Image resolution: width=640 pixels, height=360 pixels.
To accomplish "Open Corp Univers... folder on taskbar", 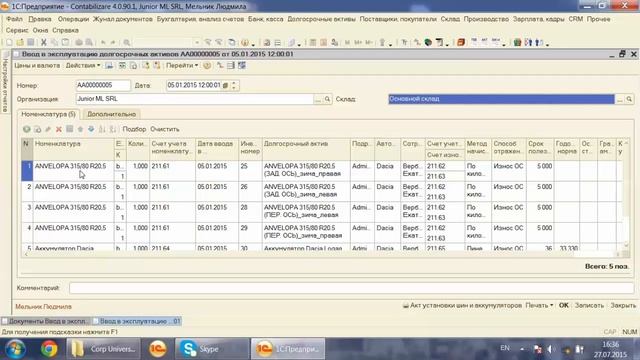I will [x=104, y=349].
